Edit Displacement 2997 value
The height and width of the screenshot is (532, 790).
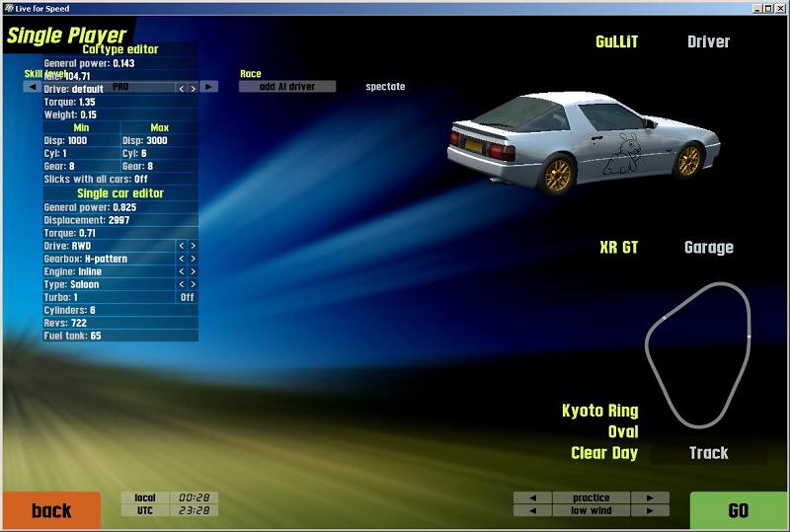tap(120, 220)
